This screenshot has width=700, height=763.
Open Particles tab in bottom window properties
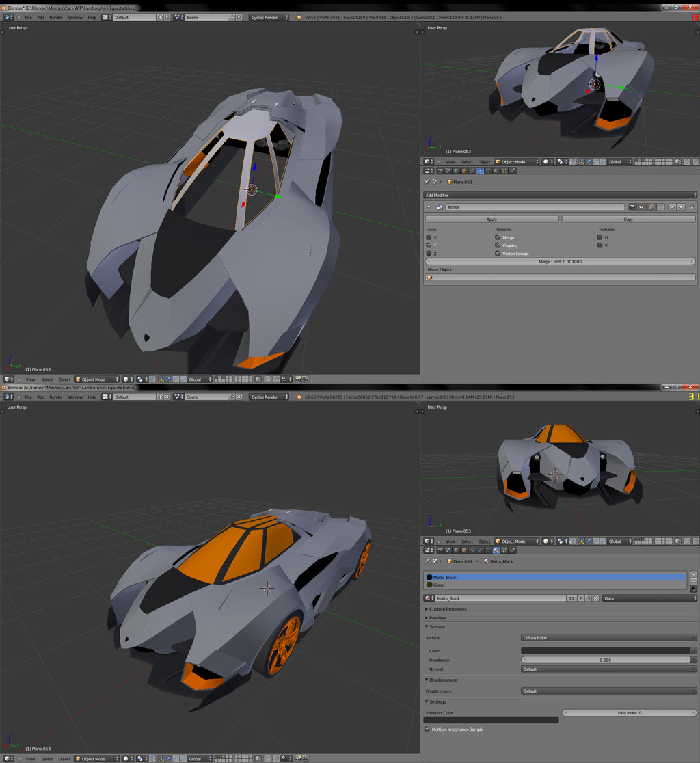(504, 550)
